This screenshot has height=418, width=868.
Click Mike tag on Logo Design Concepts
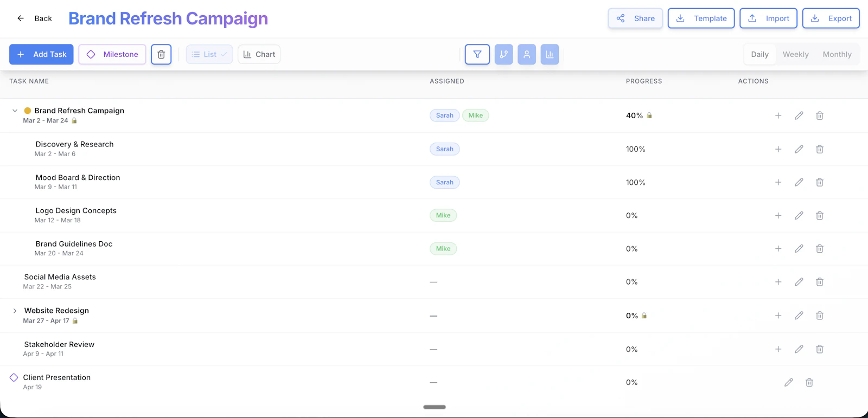pyautogui.click(x=443, y=215)
